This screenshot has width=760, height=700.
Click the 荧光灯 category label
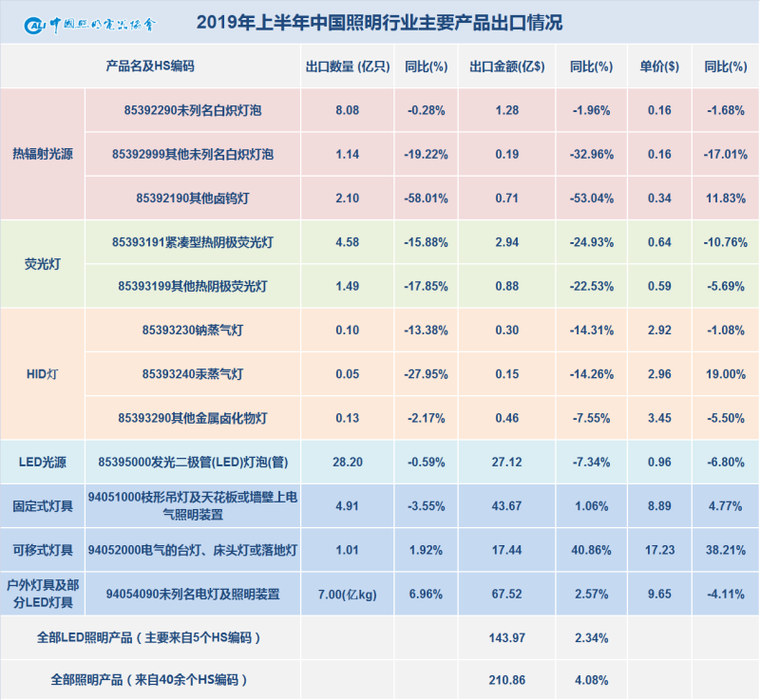tap(45, 263)
